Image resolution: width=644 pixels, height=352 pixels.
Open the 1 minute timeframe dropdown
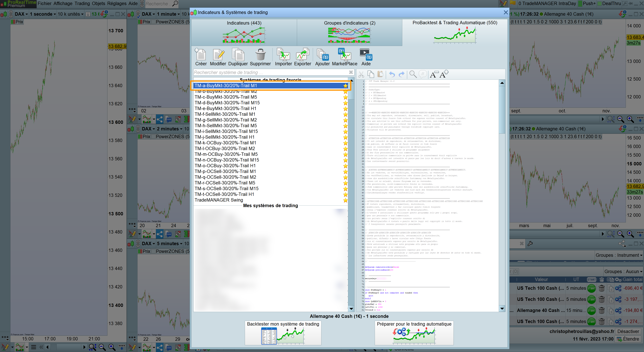pyautogui.click(x=168, y=14)
